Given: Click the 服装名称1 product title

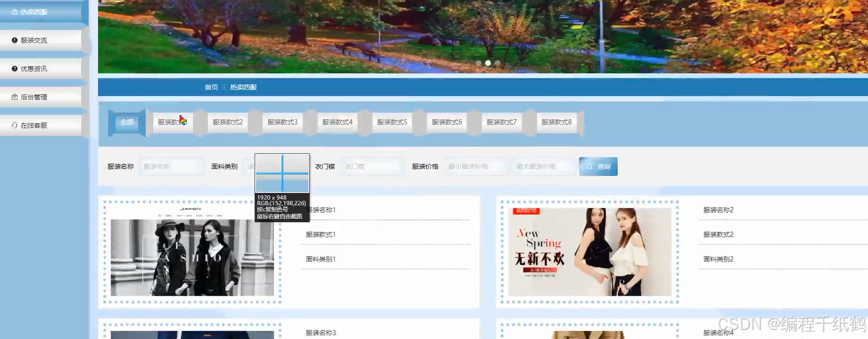Looking at the screenshot, I should (320, 210).
